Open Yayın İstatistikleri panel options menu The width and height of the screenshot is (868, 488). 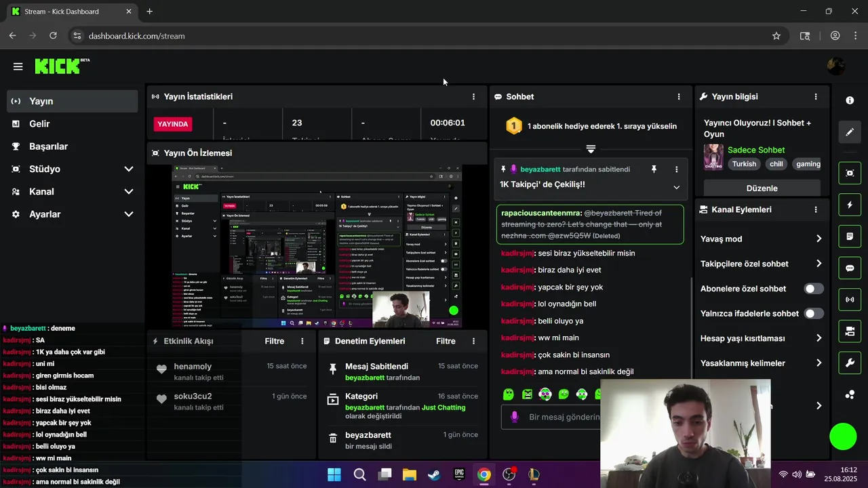pos(473,97)
